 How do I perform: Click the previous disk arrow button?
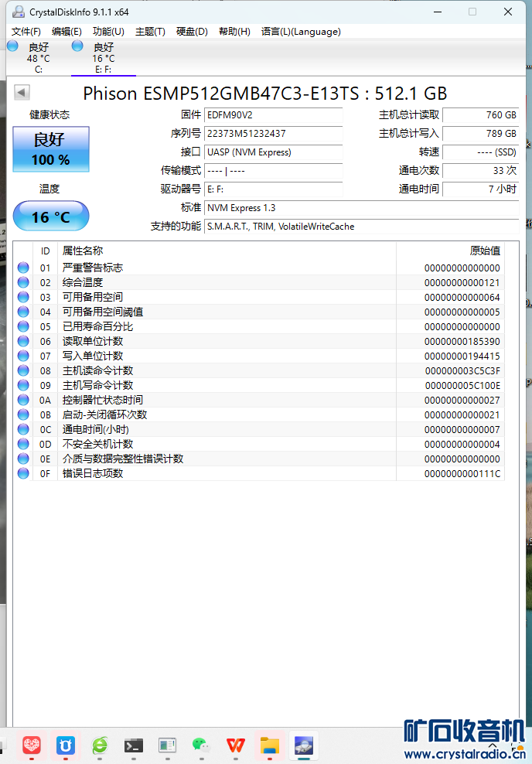point(22,92)
